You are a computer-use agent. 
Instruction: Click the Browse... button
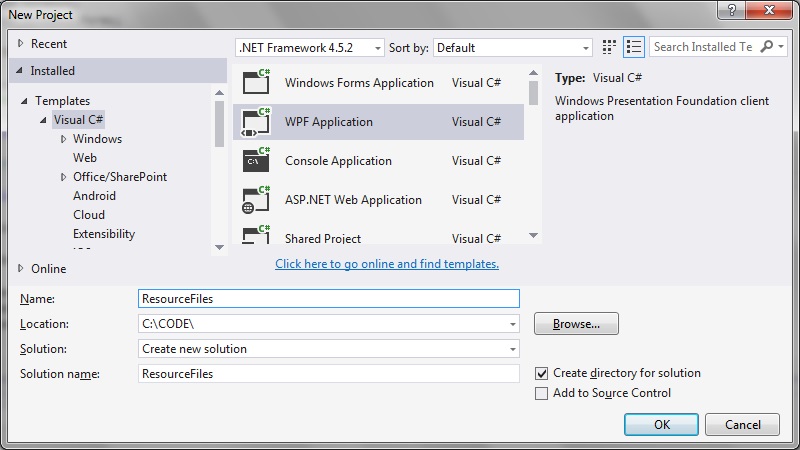coord(576,323)
